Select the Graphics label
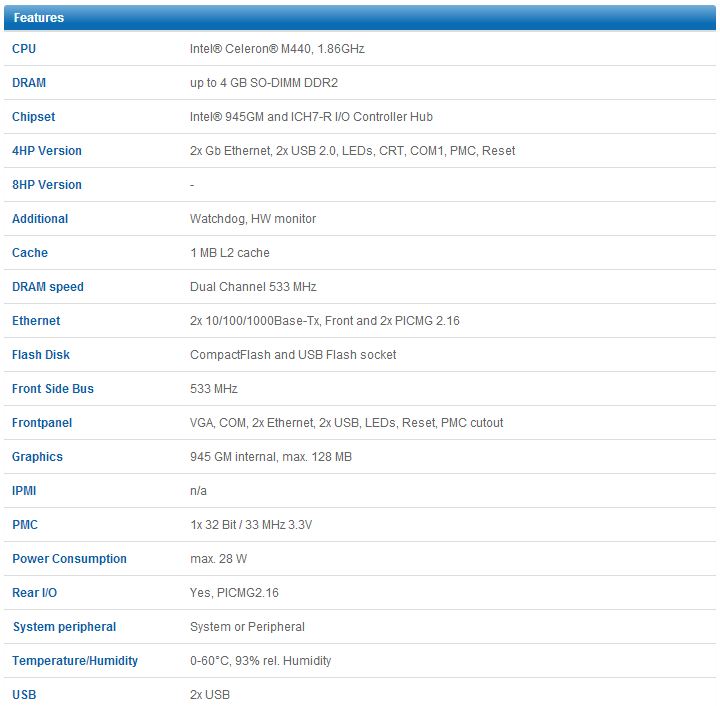Screen dimensions: 720x706 37,456
